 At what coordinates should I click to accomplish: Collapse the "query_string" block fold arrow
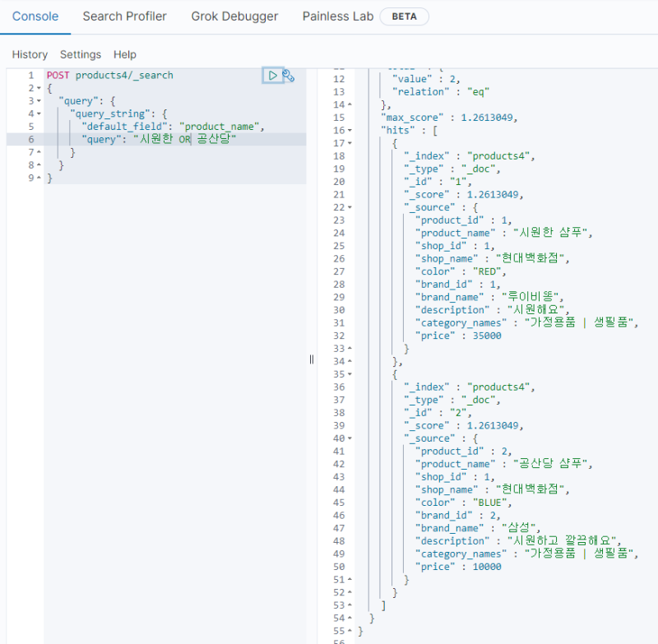pos(39,114)
